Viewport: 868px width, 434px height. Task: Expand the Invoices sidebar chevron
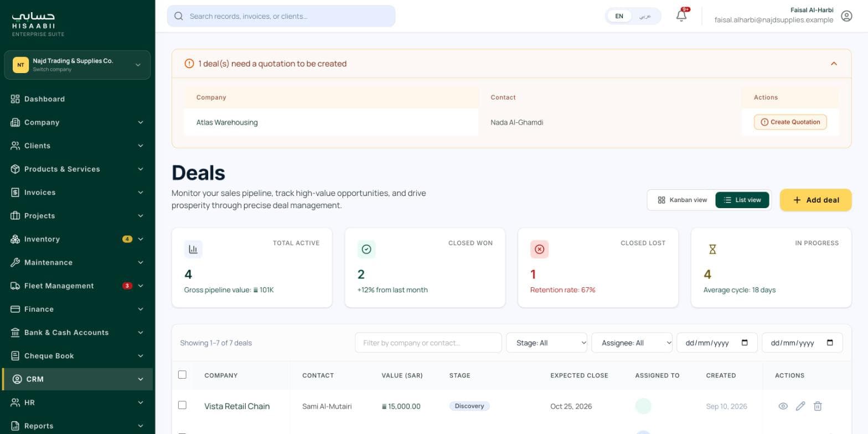pyautogui.click(x=141, y=192)
